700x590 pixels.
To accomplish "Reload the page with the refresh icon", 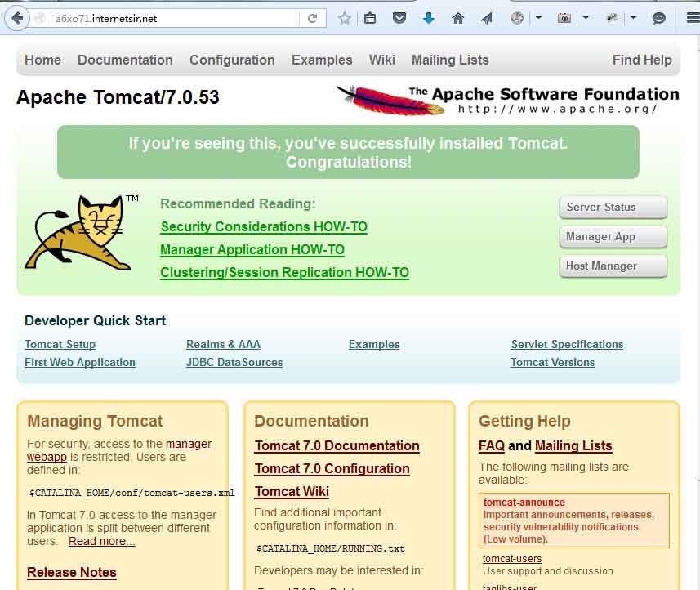I will pos(312,18).
